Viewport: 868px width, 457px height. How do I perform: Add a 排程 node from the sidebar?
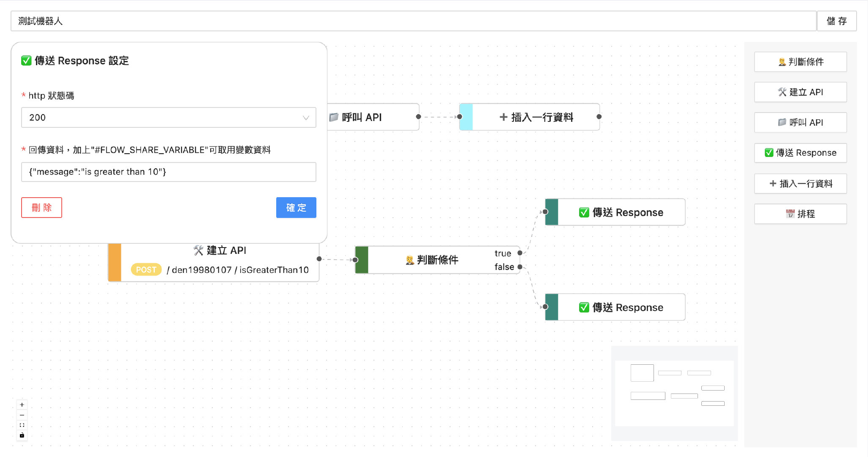click(x=800, y=214)
